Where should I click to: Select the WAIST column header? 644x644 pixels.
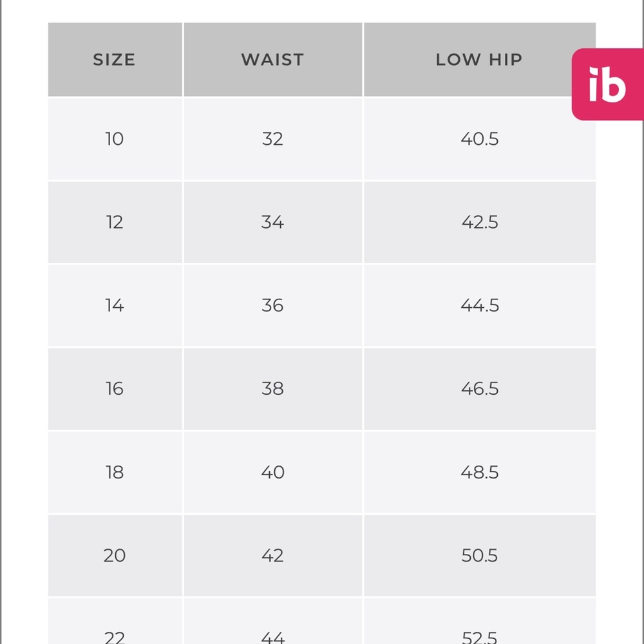point(272,59)
